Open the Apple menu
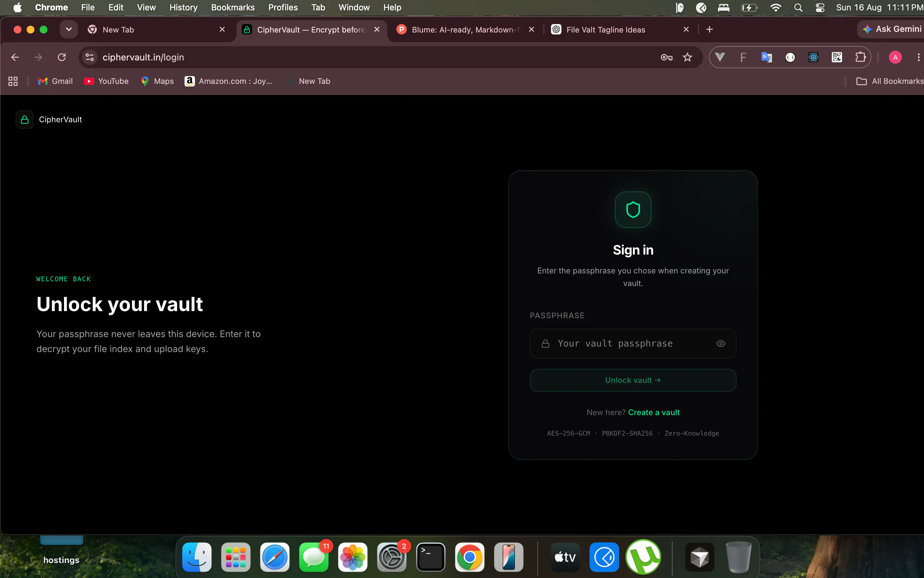Screen dimensions: 924x578 (17, 7)
